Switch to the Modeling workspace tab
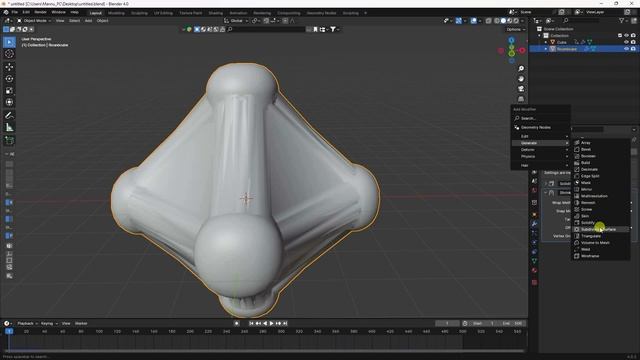 pos(116,13)
